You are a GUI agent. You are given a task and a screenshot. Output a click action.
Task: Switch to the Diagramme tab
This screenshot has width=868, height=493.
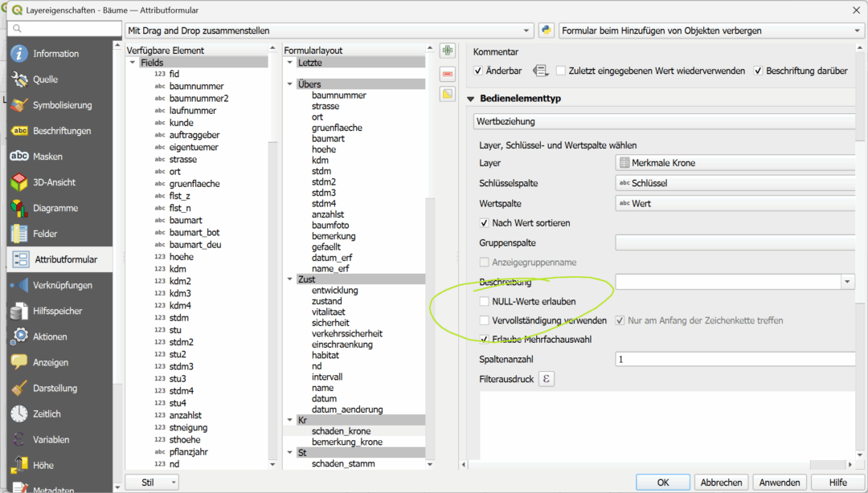coord(55,208)
